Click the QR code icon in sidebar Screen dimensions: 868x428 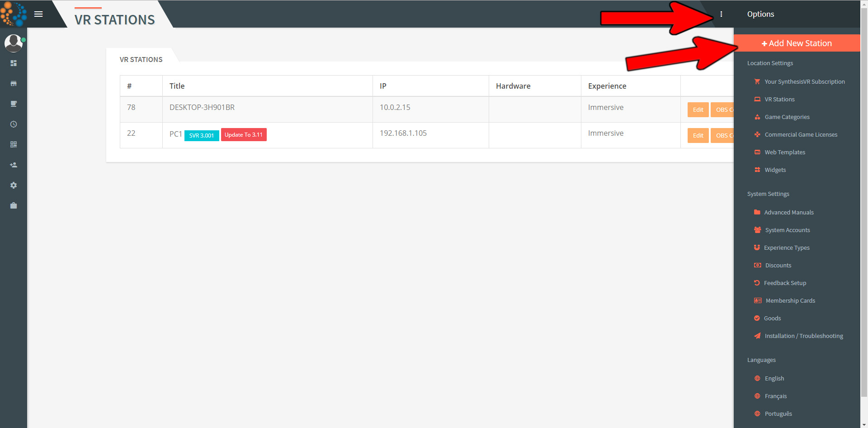pos(14,145)
